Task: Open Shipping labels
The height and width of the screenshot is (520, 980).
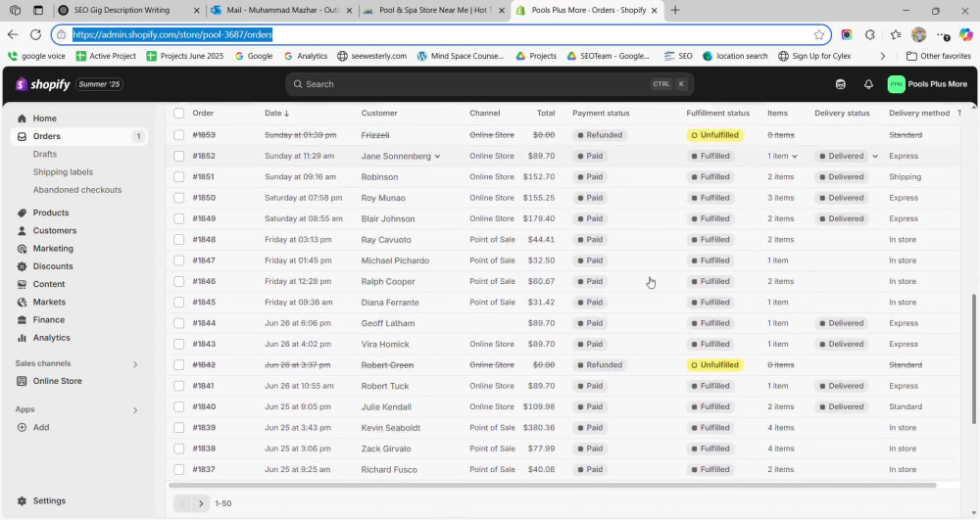Action: click(x=63, y=171)
